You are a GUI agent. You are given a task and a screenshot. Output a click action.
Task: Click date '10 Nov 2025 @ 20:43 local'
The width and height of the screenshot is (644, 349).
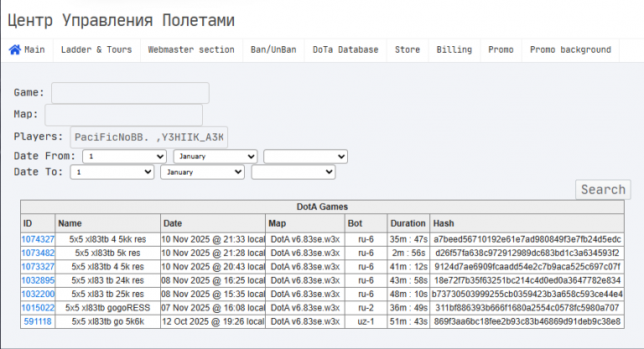click(213, 267)
